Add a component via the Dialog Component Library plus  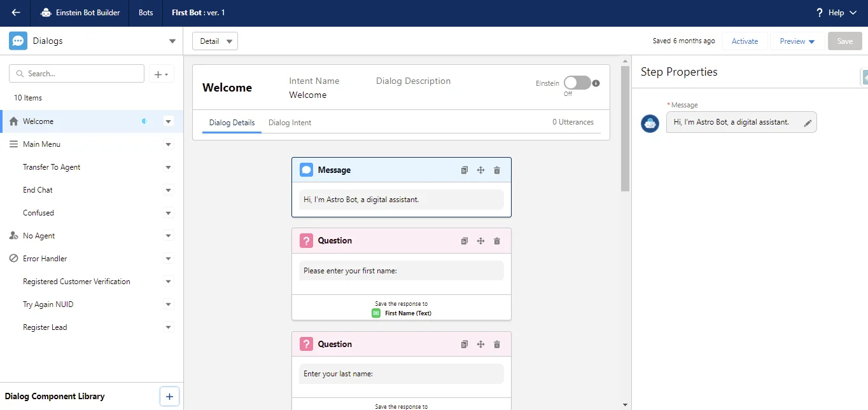coord(169,396)
